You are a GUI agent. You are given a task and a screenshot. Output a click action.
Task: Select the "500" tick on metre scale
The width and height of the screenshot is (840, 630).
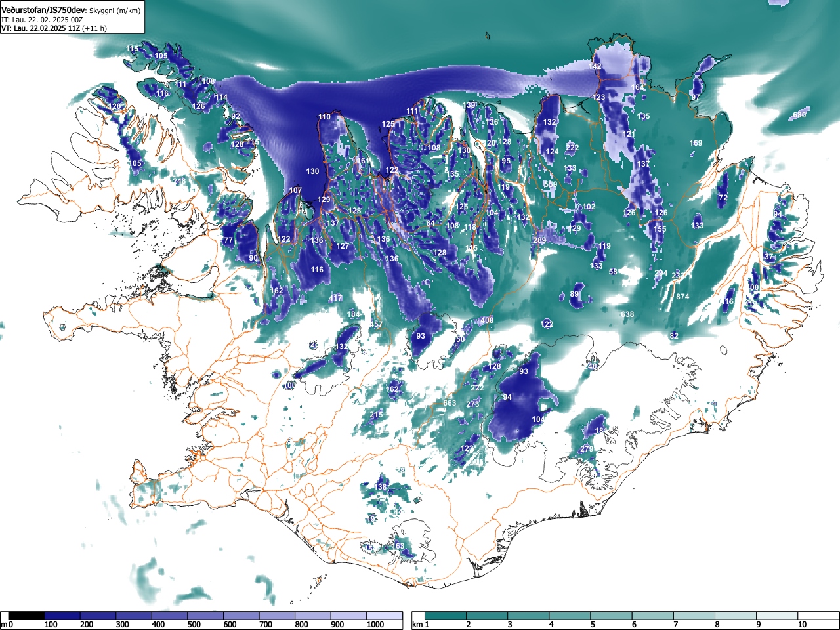tap(194, 625)
